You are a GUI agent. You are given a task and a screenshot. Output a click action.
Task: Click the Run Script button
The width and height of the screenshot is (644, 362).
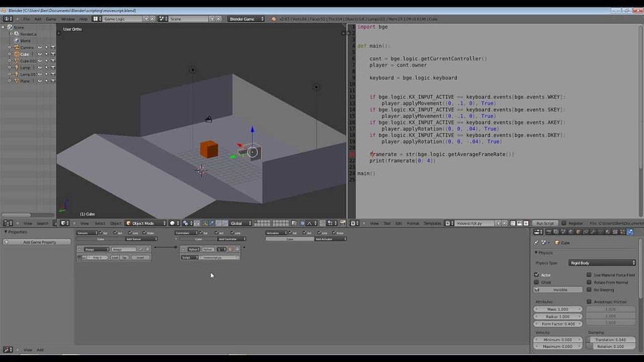(545, 223)
